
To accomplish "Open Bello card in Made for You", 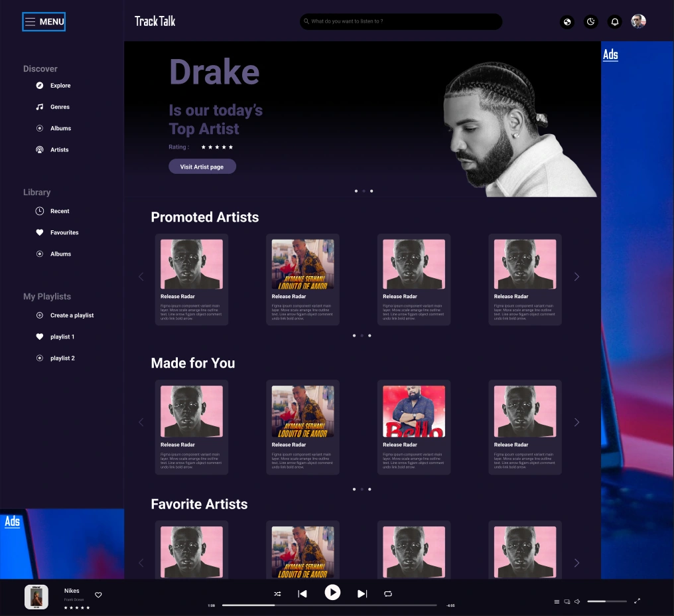I will pyautogui.click(x=414, y=427).
